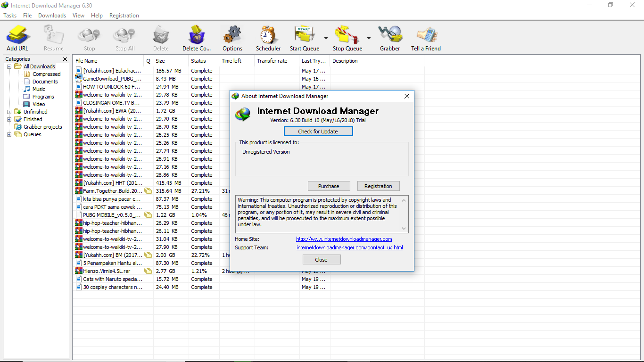Click the Check for Update button
The image size is (644, 362).
pyautogui.click(x=318, y=132)
